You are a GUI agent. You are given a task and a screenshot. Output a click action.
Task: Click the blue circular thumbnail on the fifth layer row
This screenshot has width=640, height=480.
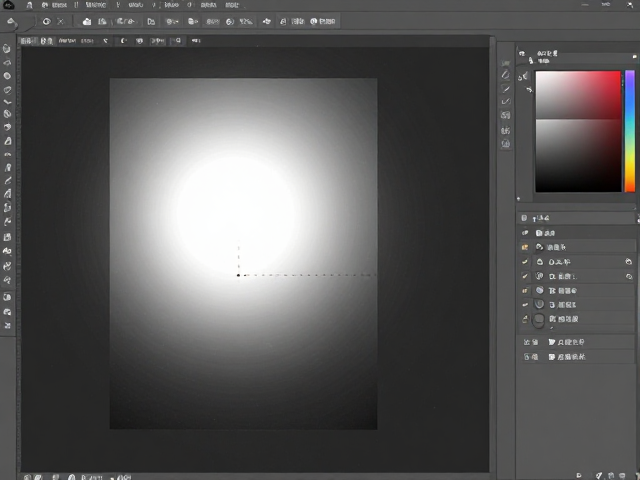540,290
